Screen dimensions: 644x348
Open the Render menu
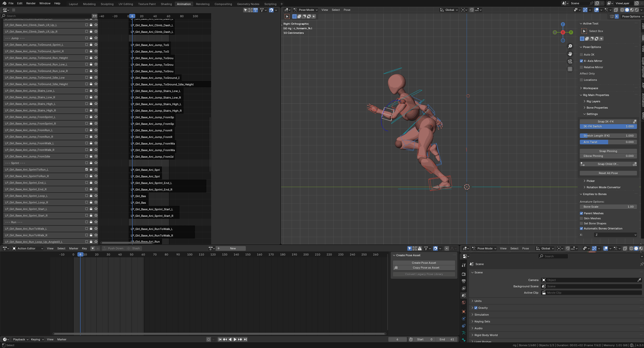(x=31, y=3)
